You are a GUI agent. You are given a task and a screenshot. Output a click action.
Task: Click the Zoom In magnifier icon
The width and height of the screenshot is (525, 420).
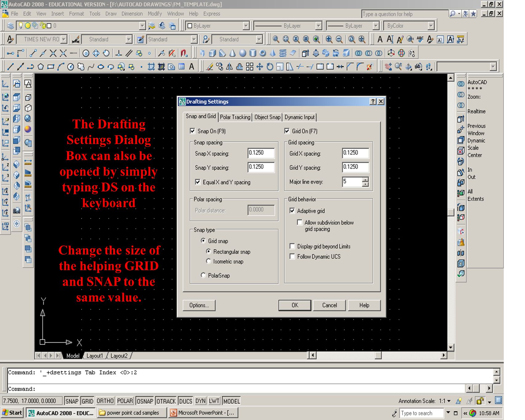point(329,39)
